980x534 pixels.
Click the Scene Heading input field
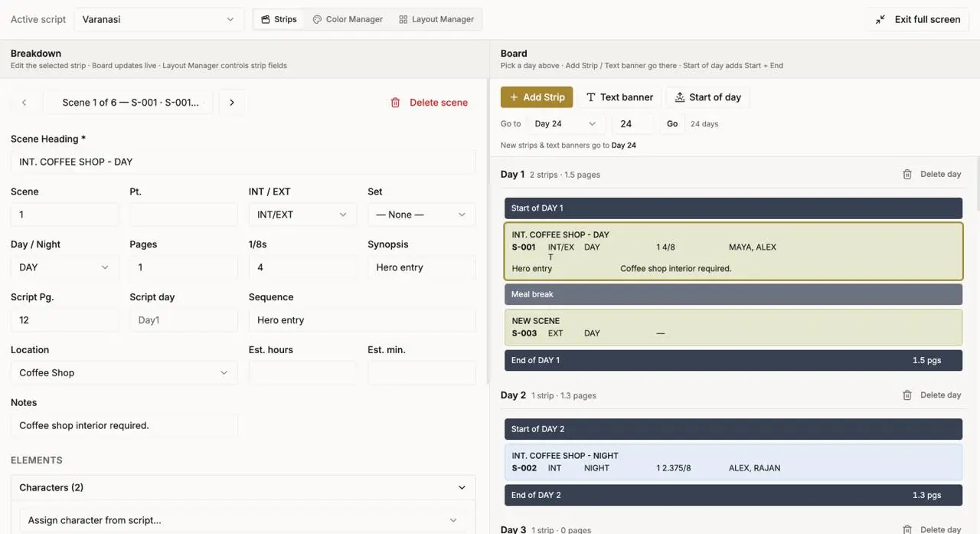pos(243,162)
